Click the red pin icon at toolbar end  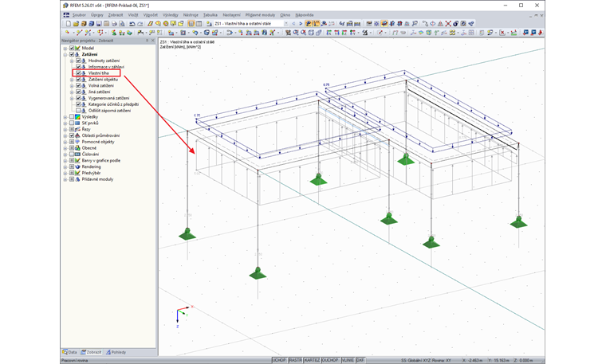tap(541, 33)
